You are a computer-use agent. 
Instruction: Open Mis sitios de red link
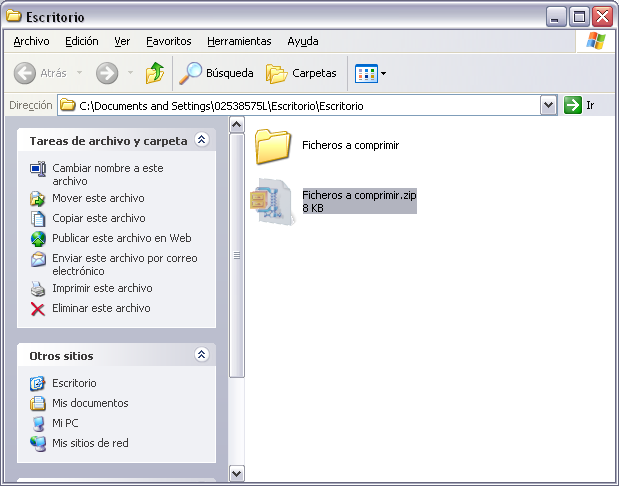pos(90,443)
